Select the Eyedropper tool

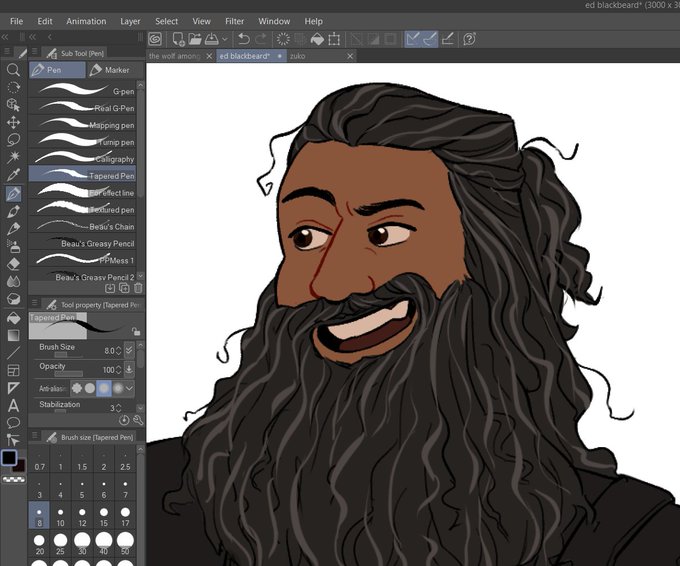tap(13, 175)
